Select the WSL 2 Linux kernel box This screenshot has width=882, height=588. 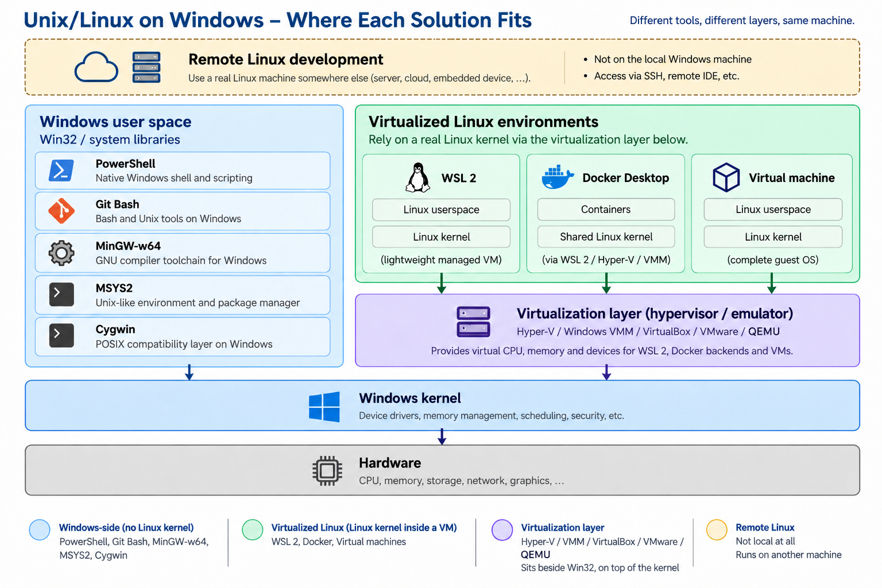pos(441,237)
